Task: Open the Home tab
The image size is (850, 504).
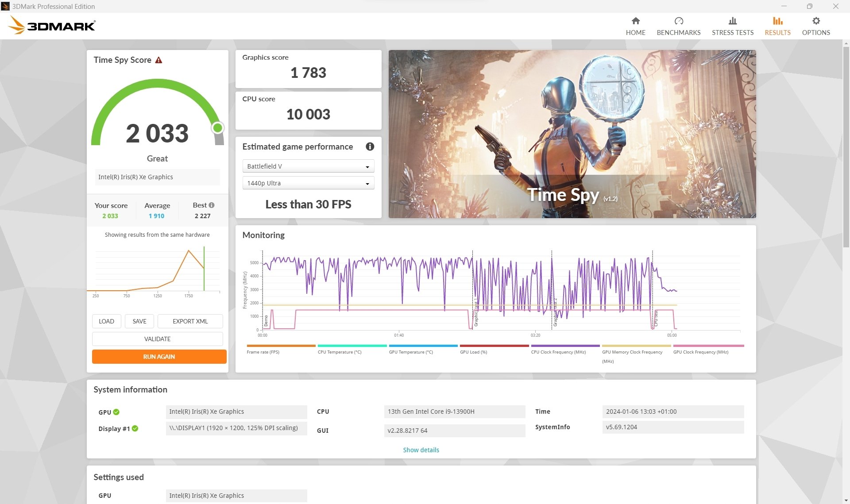Action: tap(635, 26)
